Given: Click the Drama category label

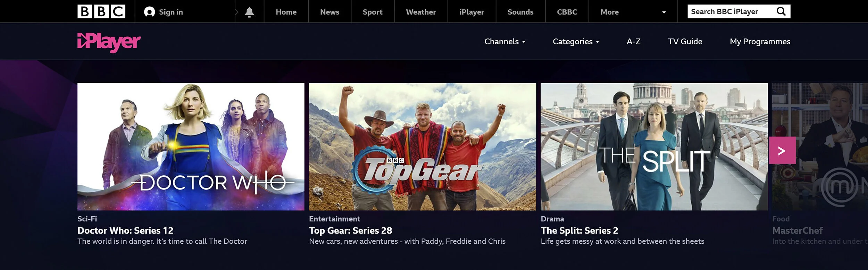Looking at the screenshot, I should click(x=552, y=219).
